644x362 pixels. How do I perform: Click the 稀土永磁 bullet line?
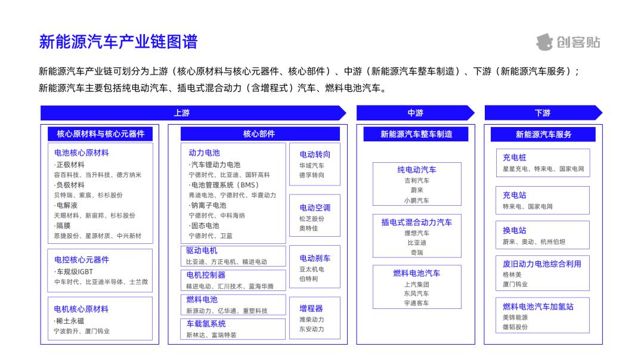pyautogui.click(x=69, y=321)
